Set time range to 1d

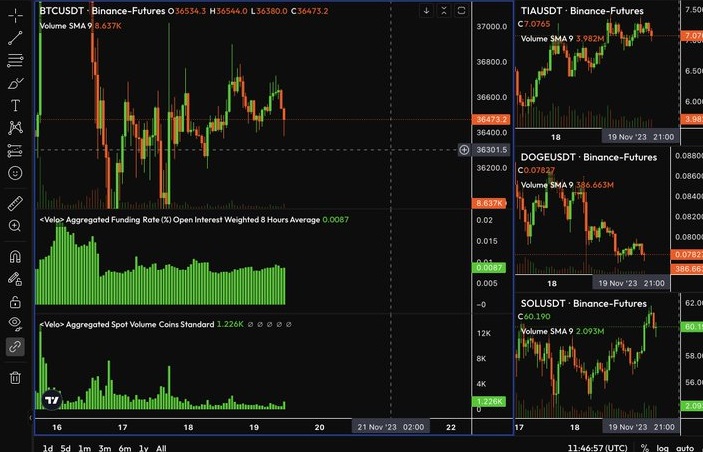click(x=48, y=448)
